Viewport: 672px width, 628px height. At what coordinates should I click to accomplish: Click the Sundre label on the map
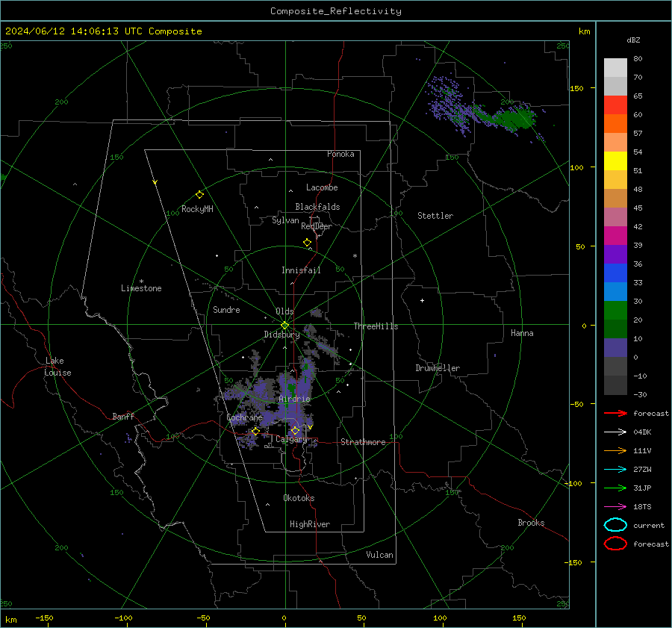(226, 309)
